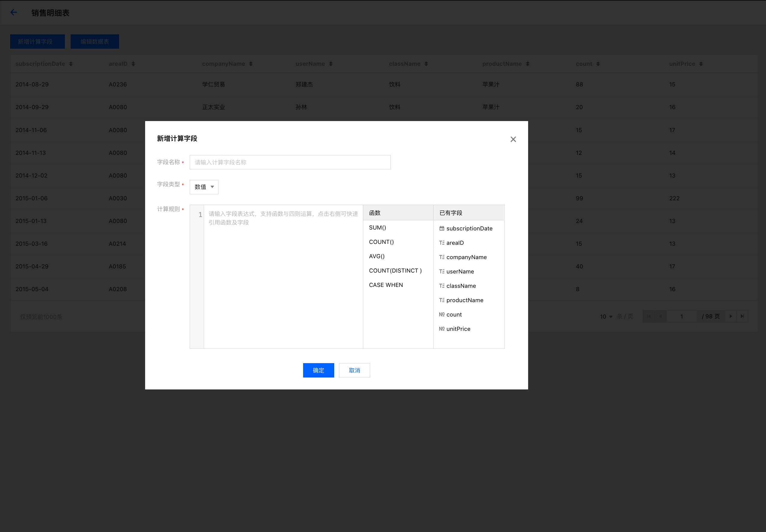
Task: Click into the 计算规则 expression editor
Action: pos(283,277)
